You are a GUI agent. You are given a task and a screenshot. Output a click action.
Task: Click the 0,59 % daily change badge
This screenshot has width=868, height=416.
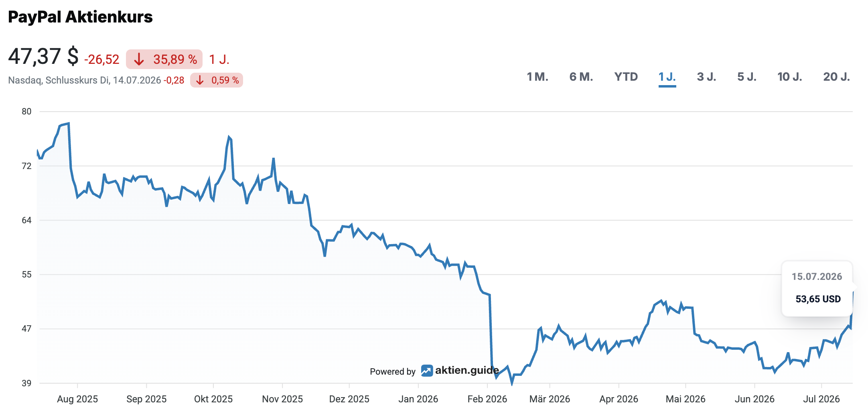click(x=217, y=80)
